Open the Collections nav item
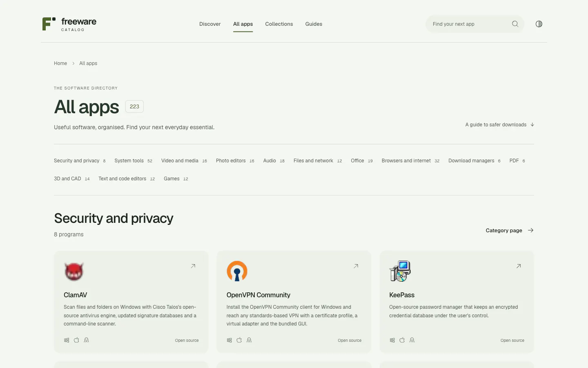 click(279, 24)
